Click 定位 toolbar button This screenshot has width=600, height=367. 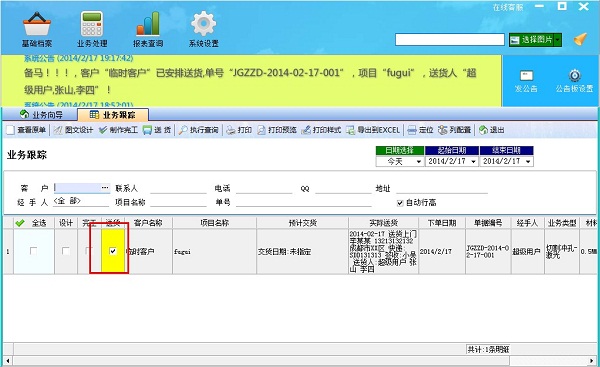[420, 130]
